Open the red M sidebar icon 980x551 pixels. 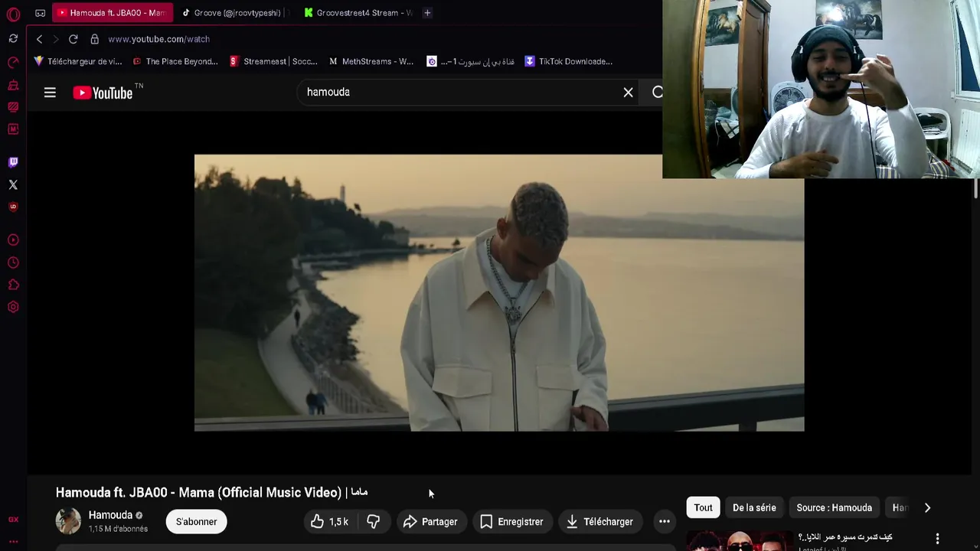pos(13,129)
